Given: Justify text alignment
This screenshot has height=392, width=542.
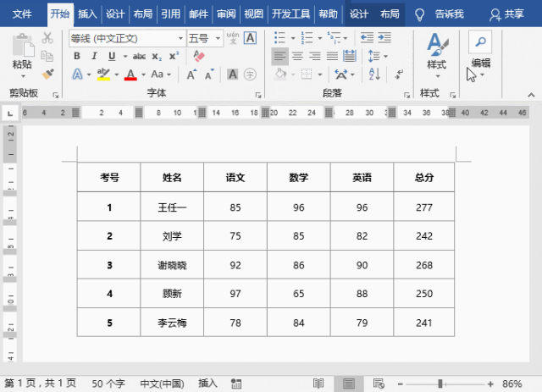Looking at the screenshot, I should coord(332,56).
